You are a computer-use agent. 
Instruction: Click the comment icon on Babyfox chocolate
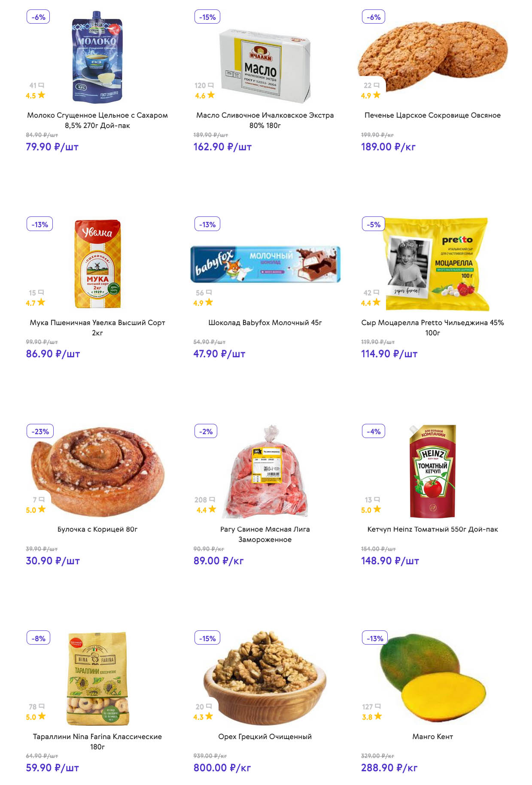click(x=209, y=292)
